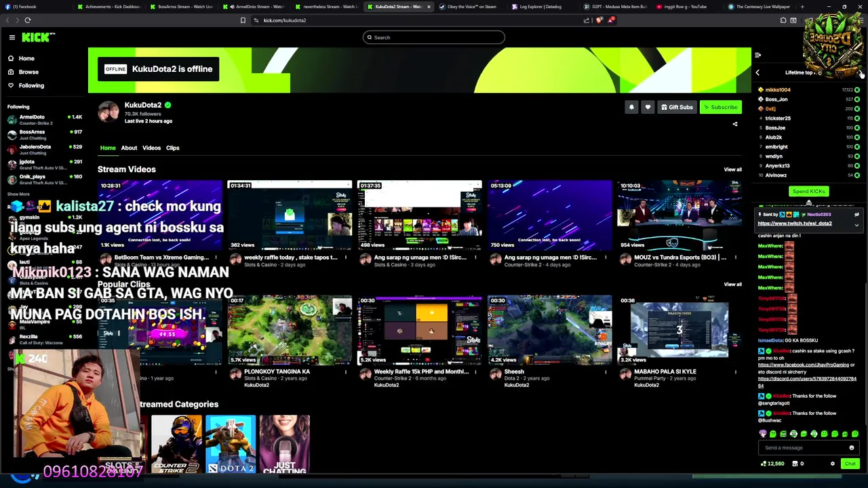Open the Videos channel tab

(151, 148)
